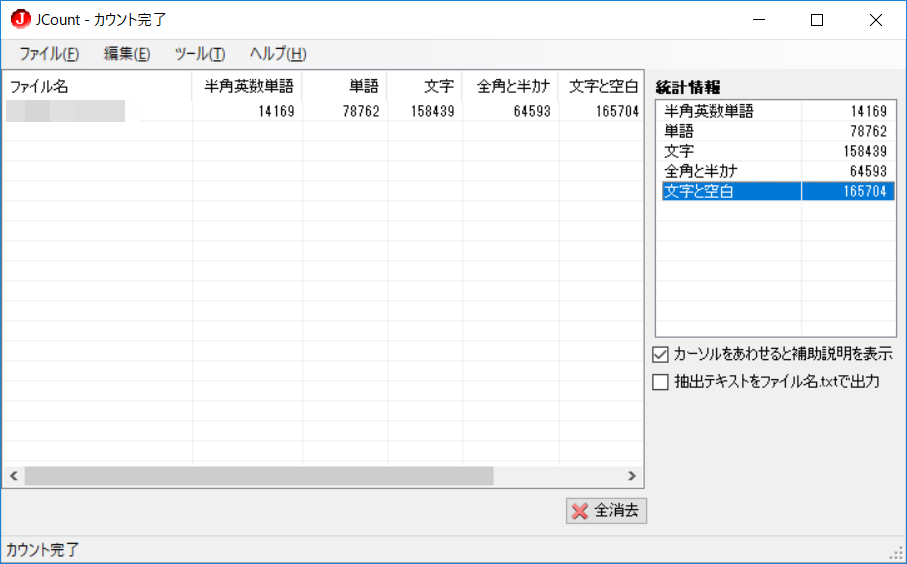Click the 単語 column header in file table

(x=345, y=86)
